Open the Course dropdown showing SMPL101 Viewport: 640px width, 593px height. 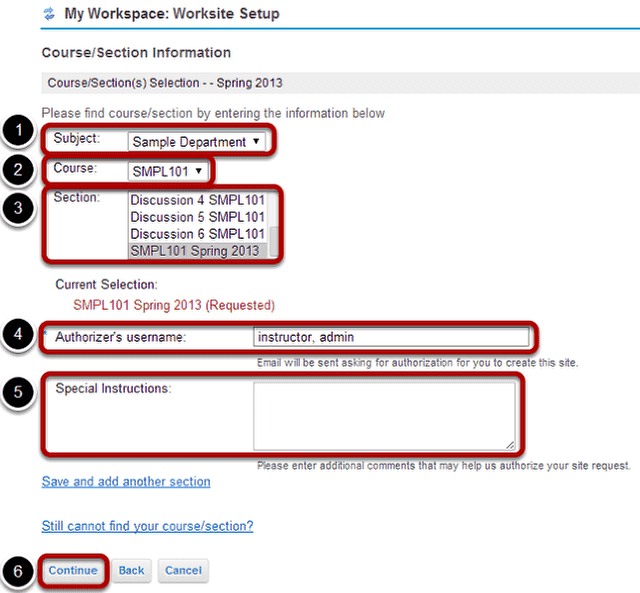tap(168, 171)
